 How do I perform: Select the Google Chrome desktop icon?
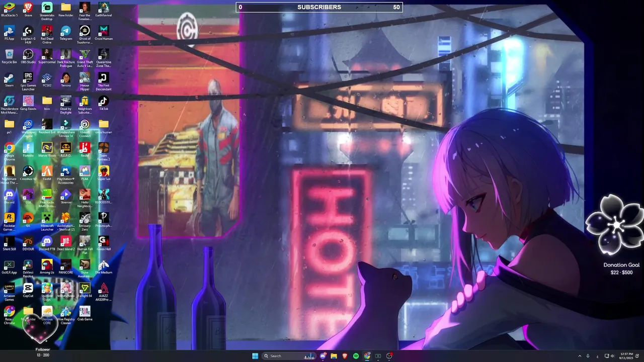[x=9, y=147]
